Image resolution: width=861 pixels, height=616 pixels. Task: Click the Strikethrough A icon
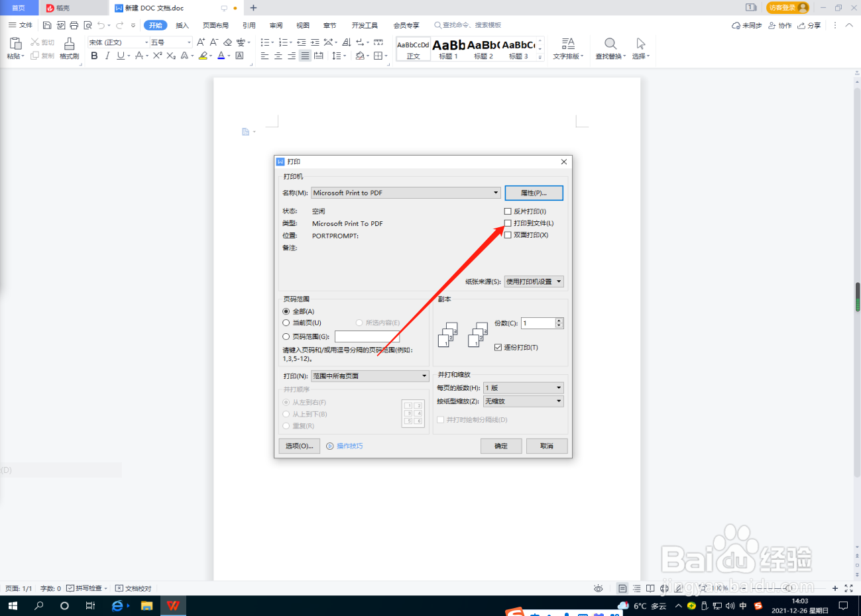point(139,56)
